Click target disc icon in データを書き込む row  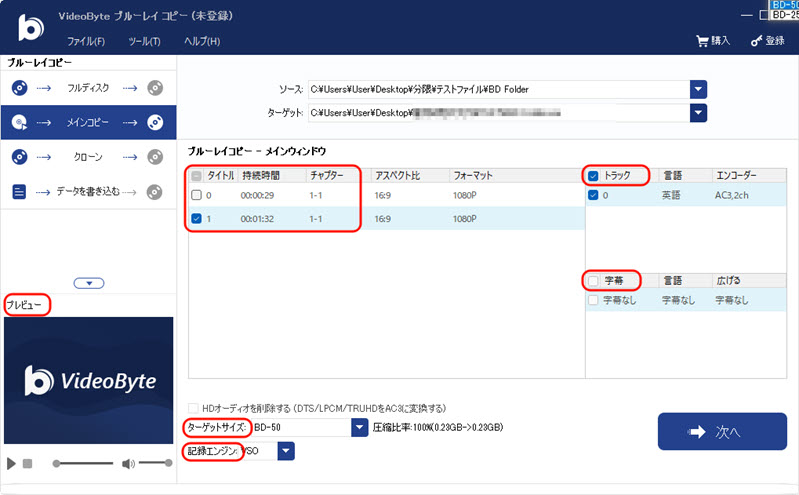click(155, 192)
